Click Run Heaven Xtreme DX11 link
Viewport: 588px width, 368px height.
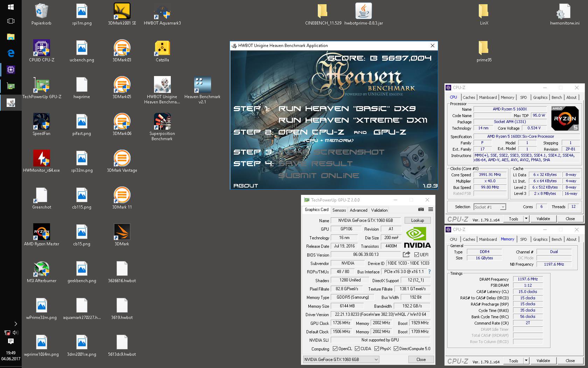click(353, 120)
